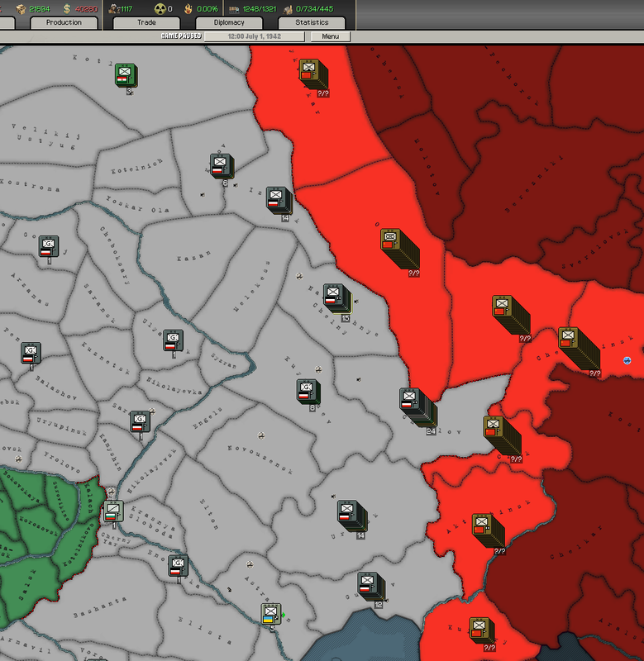Viewport: 644px width, 661px height.
Task: Select the Soviet stack in Aktyubinsk
Action: tap(488, 530)
